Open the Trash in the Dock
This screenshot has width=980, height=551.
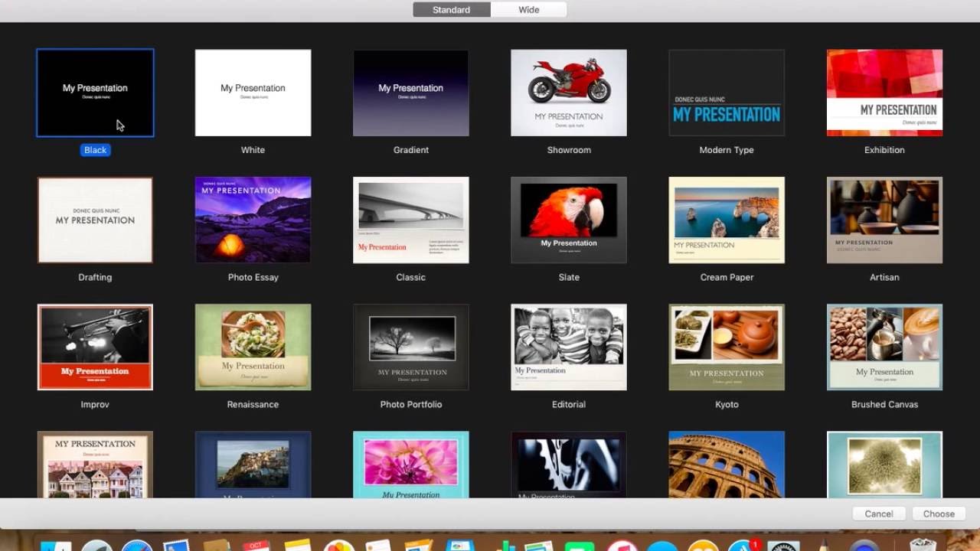click(x=923, y=545)
